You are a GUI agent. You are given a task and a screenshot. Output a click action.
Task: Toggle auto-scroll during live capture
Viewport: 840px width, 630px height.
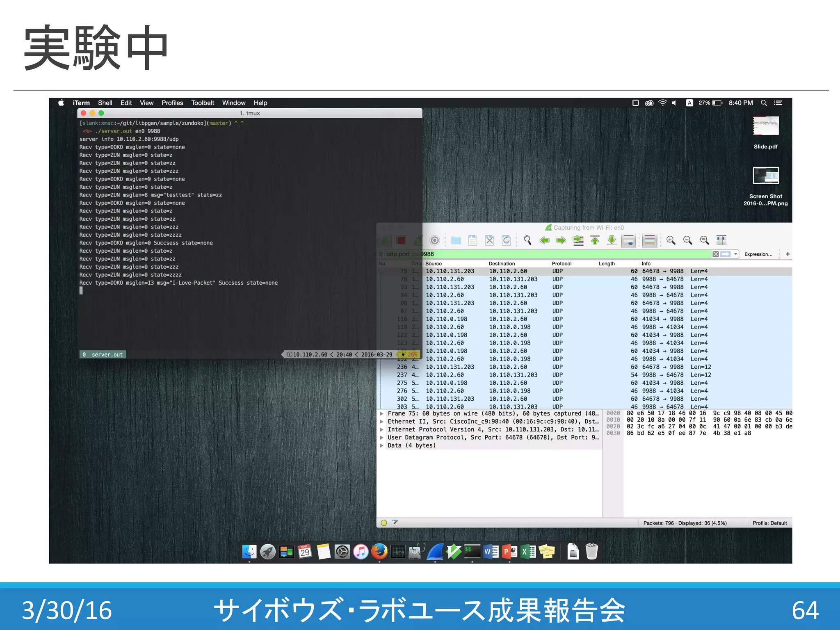coord(629,240)
